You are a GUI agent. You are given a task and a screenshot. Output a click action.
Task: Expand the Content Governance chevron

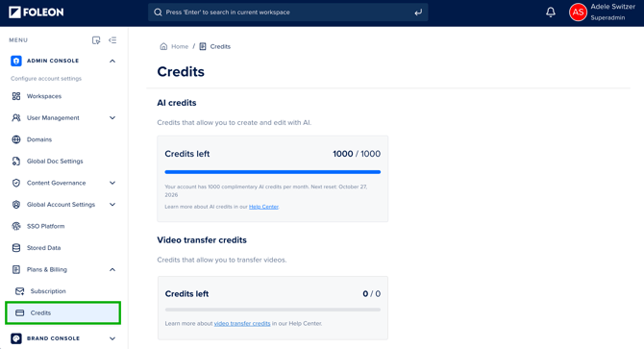(x=112, y=183)
